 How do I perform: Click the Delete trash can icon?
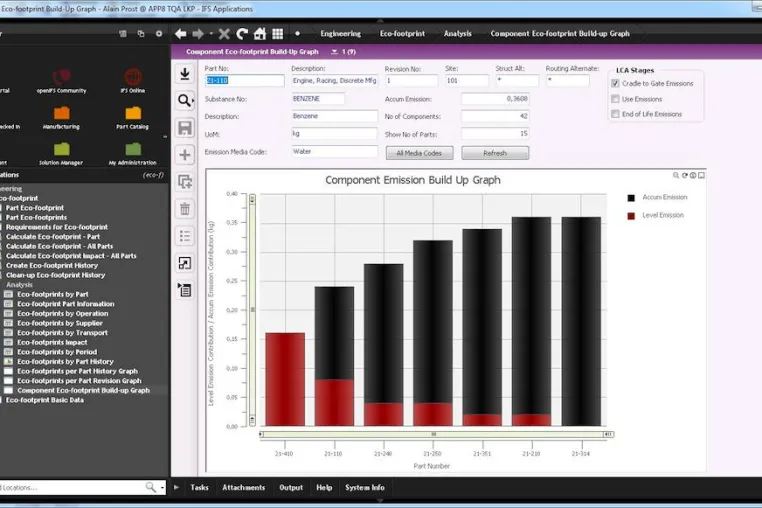tap(185, 209)
